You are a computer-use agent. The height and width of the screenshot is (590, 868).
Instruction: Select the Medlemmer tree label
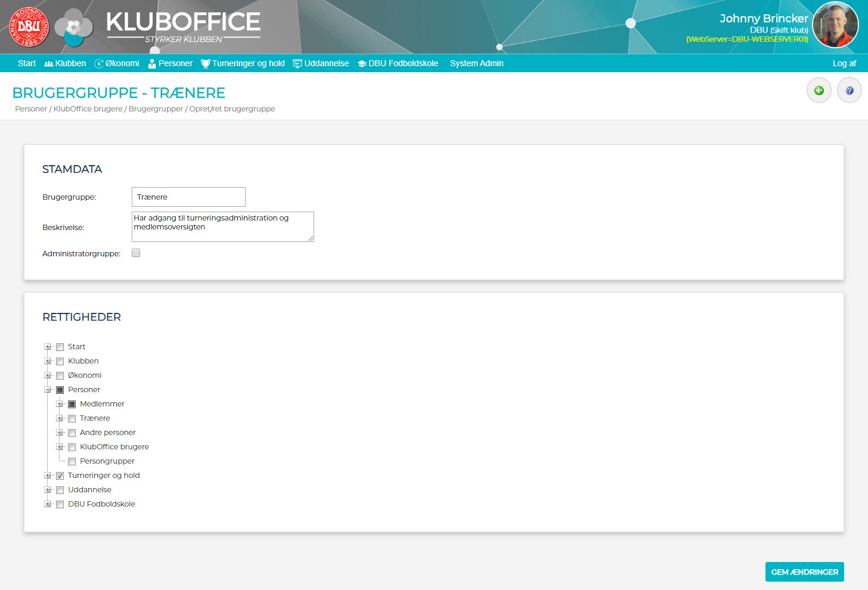coord(102,404)
